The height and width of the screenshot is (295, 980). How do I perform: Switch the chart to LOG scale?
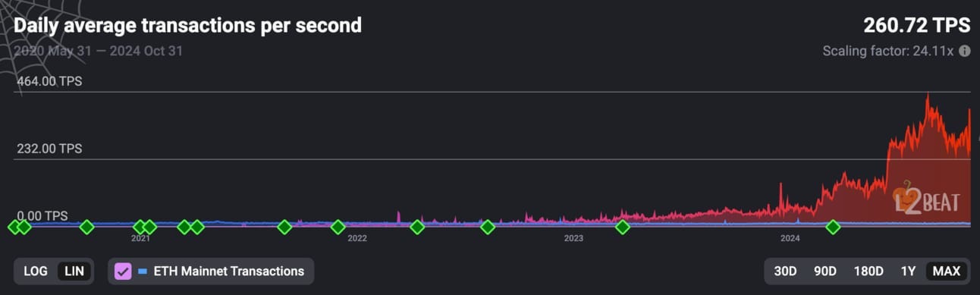(x=36, y=271)
